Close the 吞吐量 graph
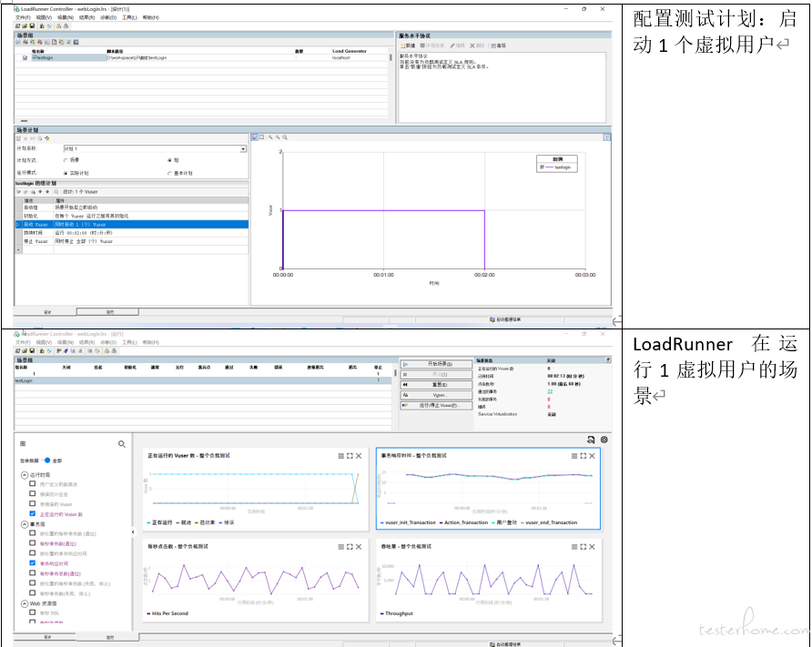 tap(592, 547)
